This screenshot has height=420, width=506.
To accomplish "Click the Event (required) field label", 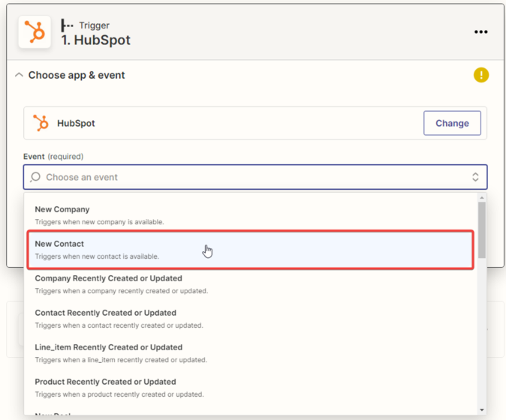I will (x=53, y=156).
